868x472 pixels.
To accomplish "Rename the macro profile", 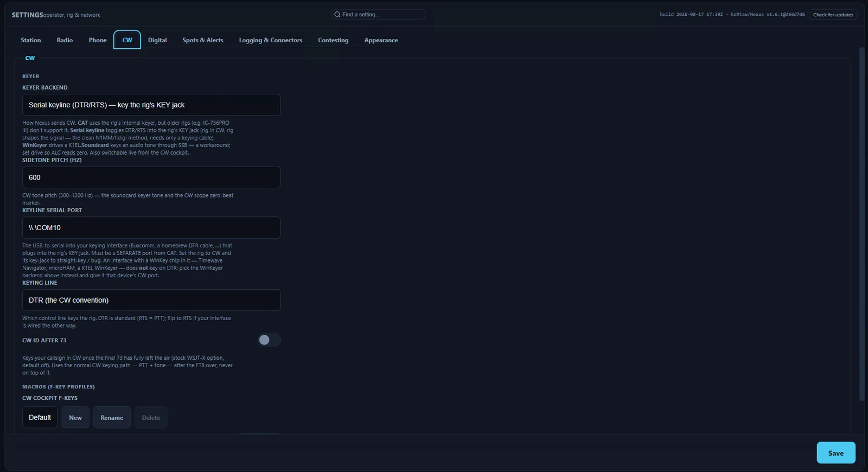I will pyautogui.click(x=112, y=418).
